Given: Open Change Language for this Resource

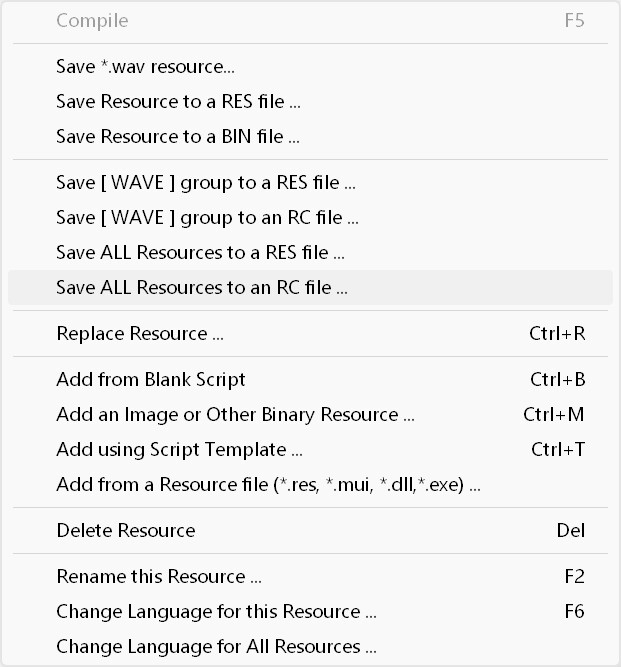Looking at the screenshot, I should [x=216, y=612].
